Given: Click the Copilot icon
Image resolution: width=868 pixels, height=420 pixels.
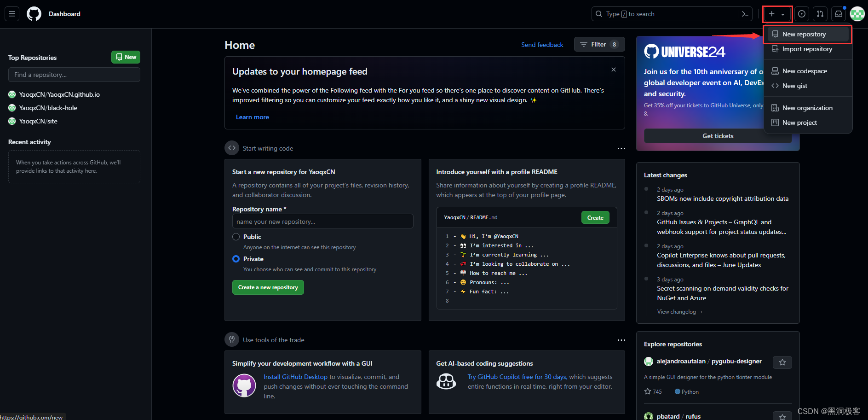Looking at the screenshot, I should point(446,381).
